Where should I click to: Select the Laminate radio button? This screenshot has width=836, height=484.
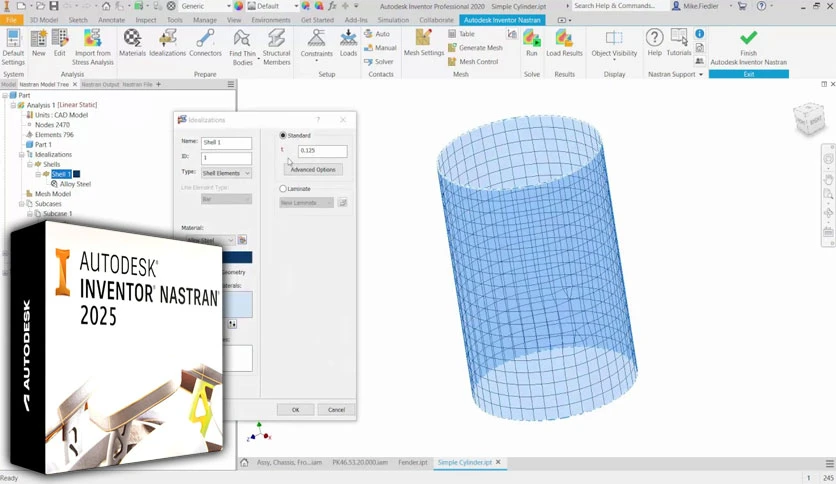click(283, 189)
